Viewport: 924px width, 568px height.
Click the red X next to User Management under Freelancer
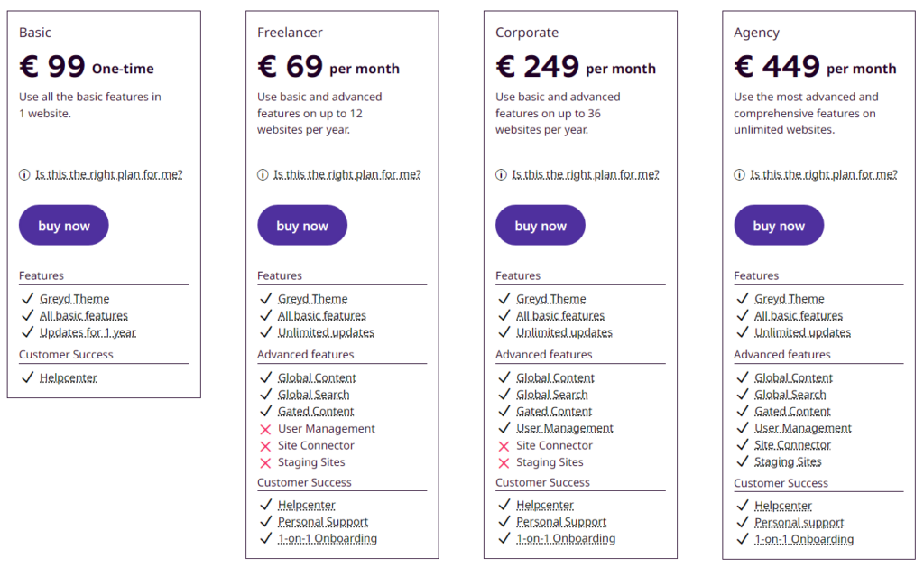[266, 428]
